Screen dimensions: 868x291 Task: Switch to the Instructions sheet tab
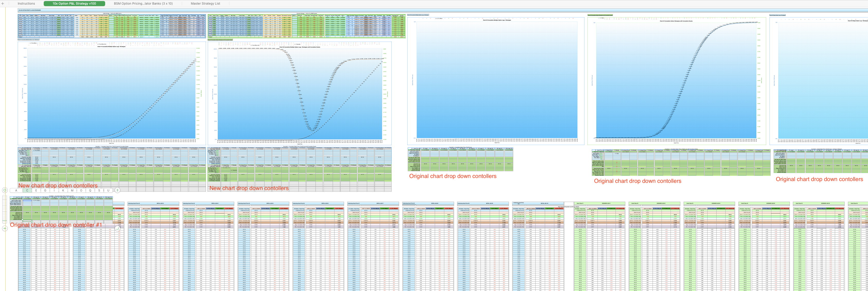(x=26, y=3)
